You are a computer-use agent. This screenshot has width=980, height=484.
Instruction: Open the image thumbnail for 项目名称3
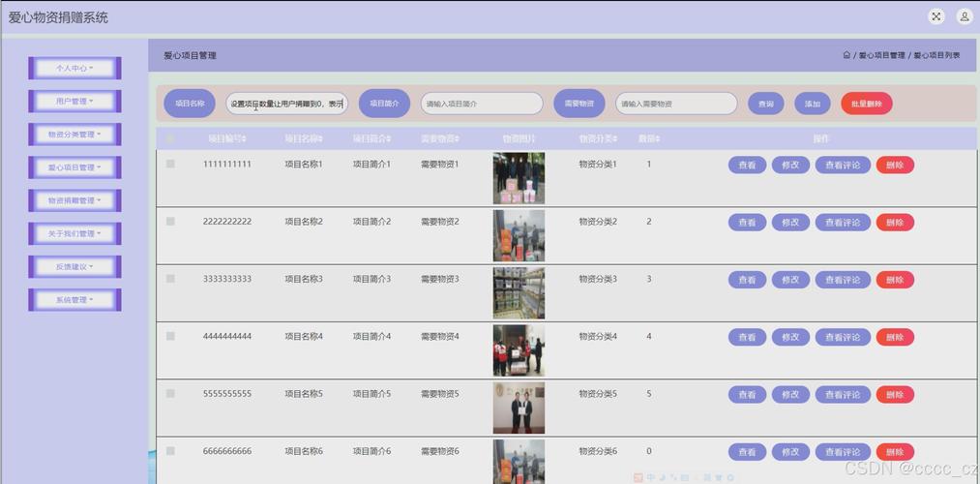[x=519, y=293]
